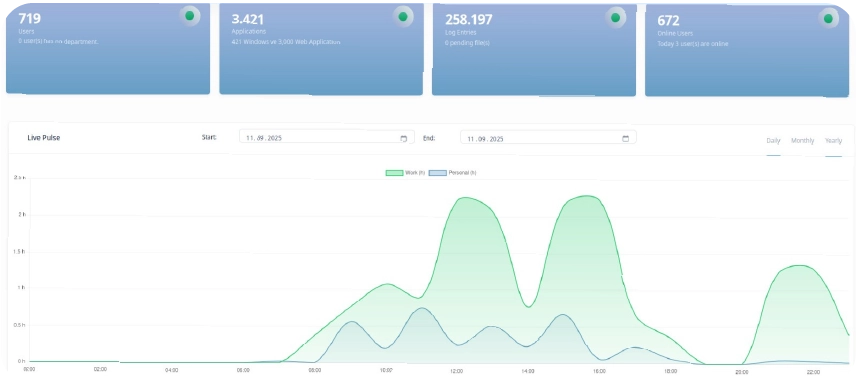The image size is (858, 387).
Task: Click the 12:00 x-axis label
Action: [457, 371]
